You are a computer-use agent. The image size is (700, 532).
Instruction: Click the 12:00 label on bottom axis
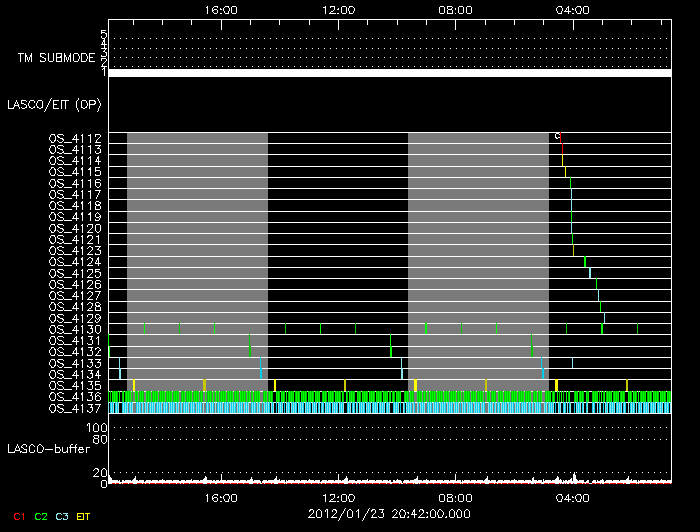click(x=339, y=497)
